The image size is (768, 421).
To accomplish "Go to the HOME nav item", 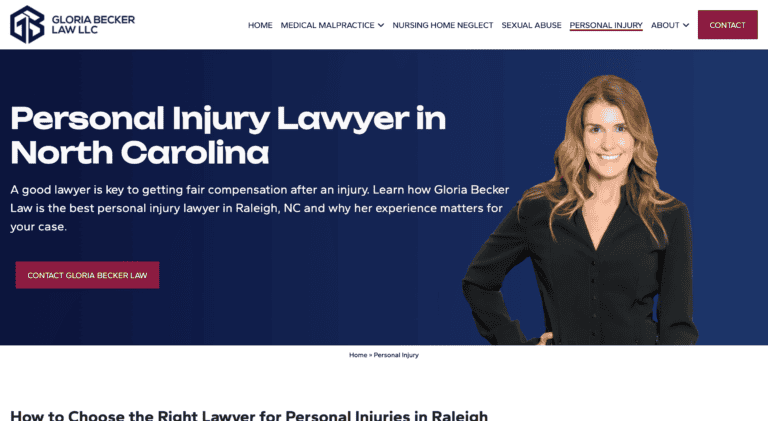I will click(260, 25).
